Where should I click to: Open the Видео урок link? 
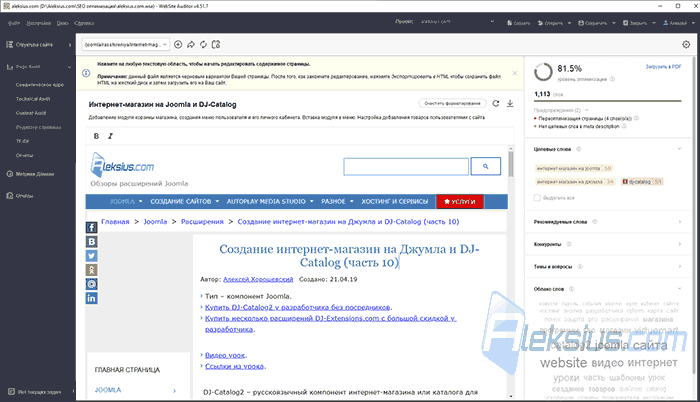point(225,355)
